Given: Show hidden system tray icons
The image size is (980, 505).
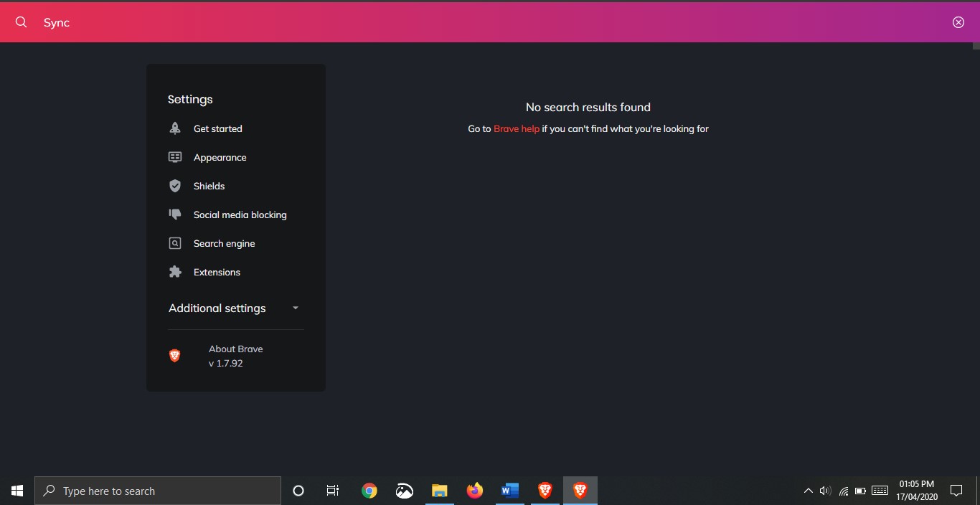Looking at the screenshot, I should 809,491.
